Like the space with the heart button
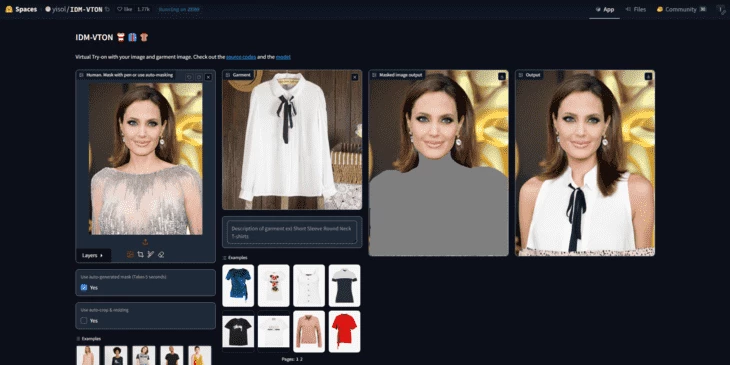The width and height of the screenshot is (730, 365). click(x=125, y=9)
